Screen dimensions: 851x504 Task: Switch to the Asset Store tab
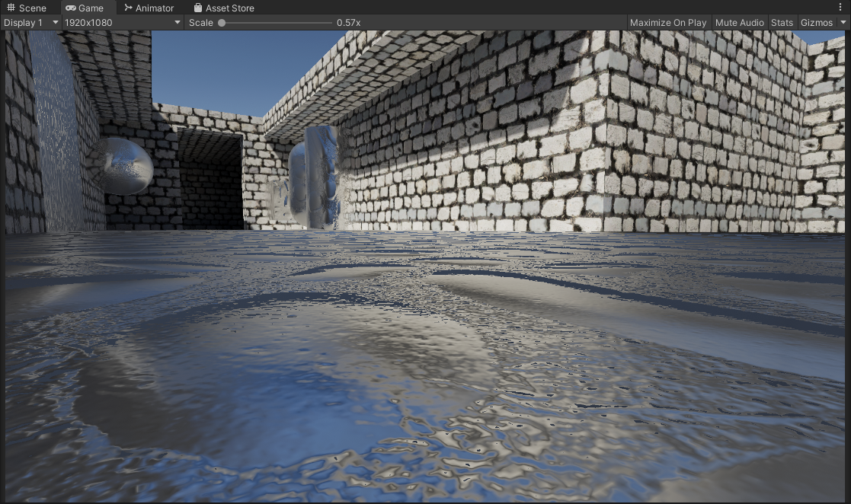(229, 8)
